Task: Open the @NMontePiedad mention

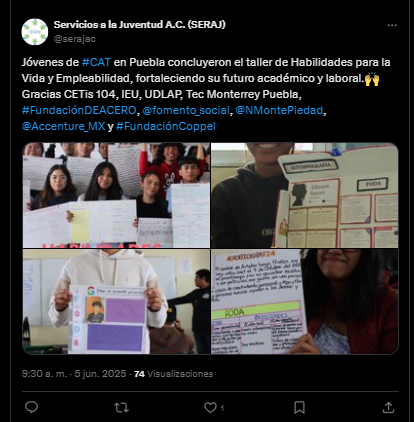Action: [x=279, y=110]
